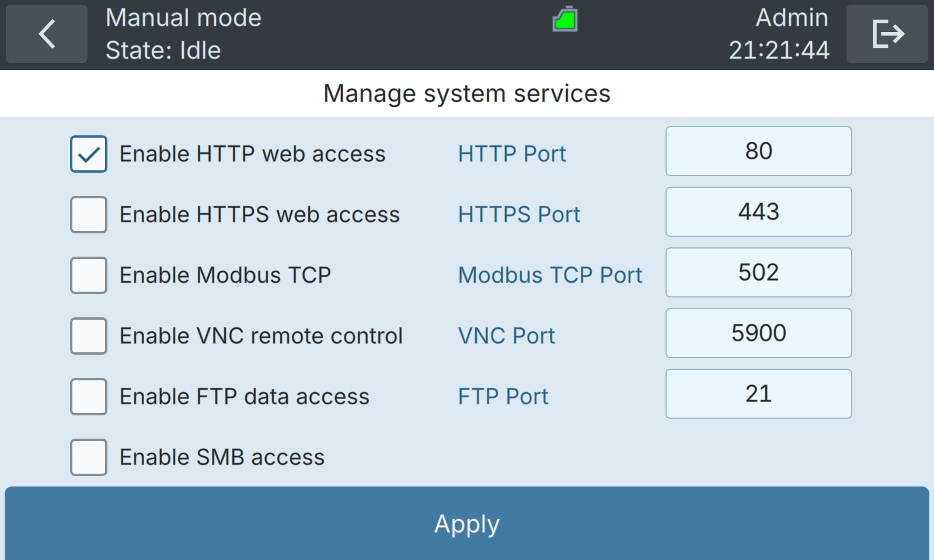Click the 'HTTP Port' label

(x=512, y=154)
